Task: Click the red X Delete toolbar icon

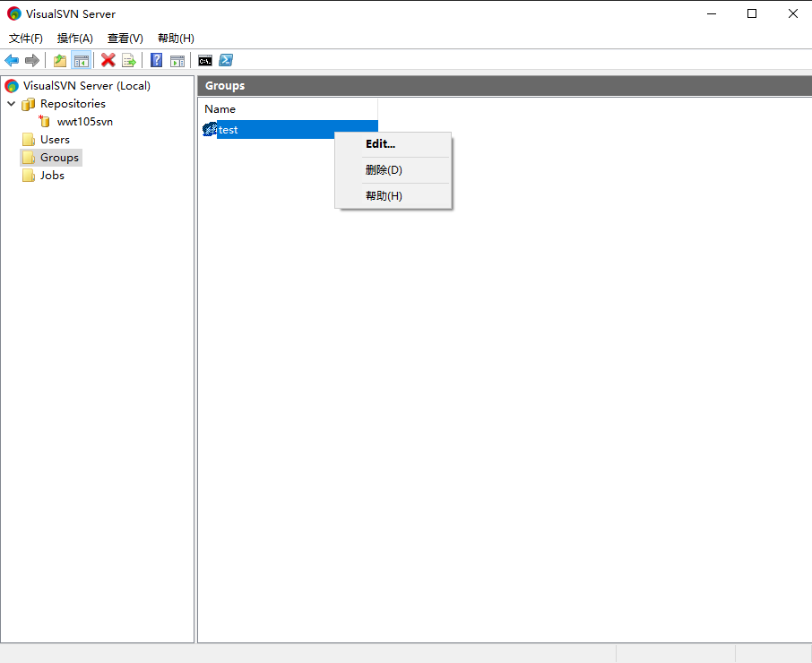Action: (108, 60)
